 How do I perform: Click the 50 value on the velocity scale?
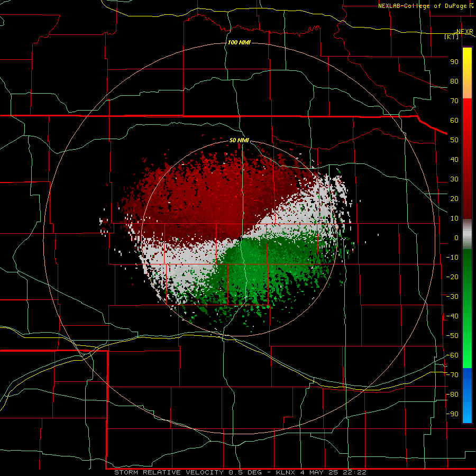pos(454,140)
